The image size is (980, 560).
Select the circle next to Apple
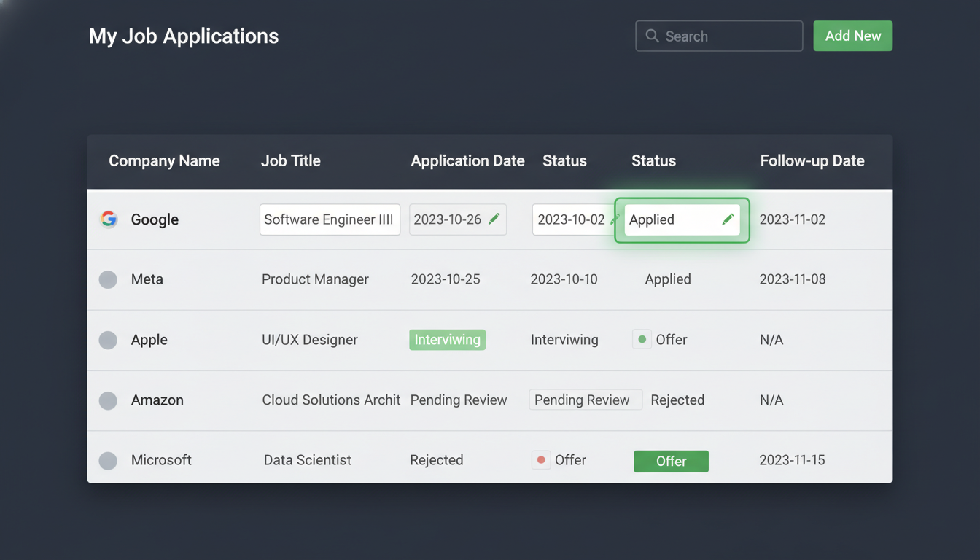(108, 340)
